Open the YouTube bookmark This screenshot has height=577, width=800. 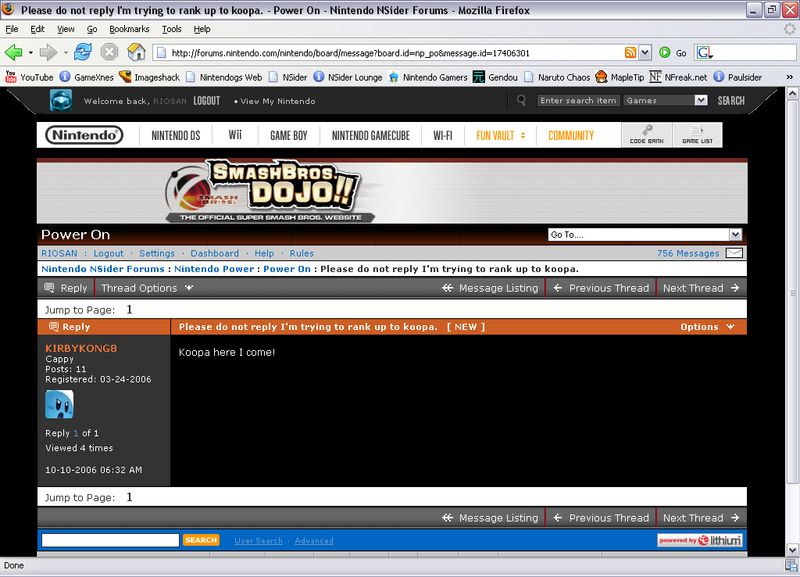29,77
